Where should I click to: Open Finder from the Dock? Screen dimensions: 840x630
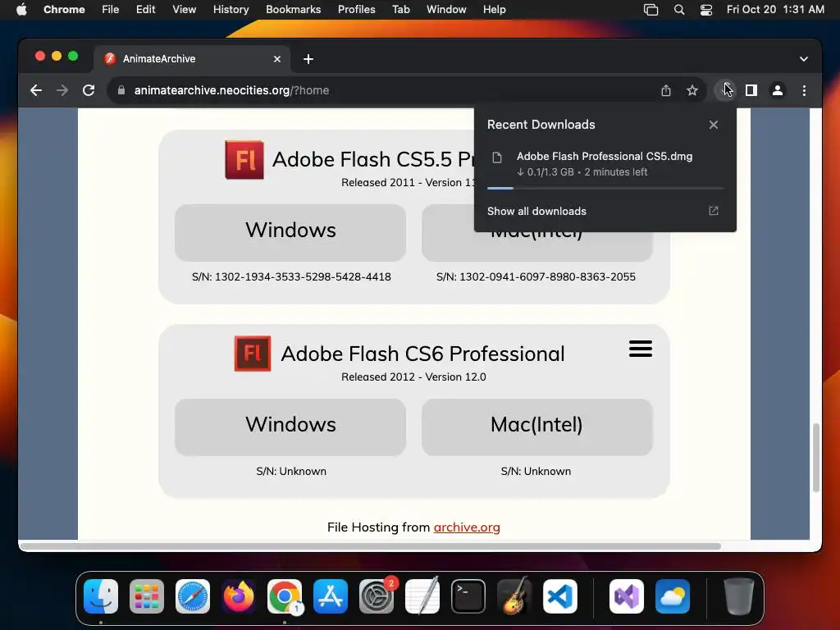click(x=101, y=596)
